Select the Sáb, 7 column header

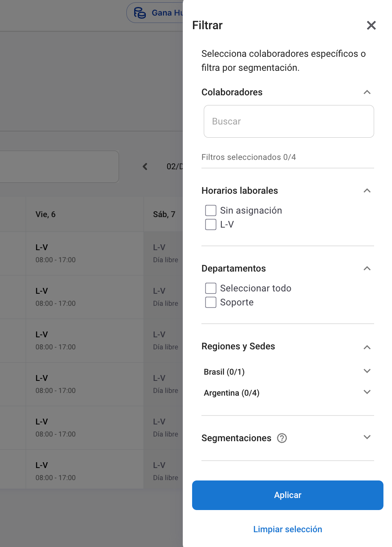[x=164, y=214]
